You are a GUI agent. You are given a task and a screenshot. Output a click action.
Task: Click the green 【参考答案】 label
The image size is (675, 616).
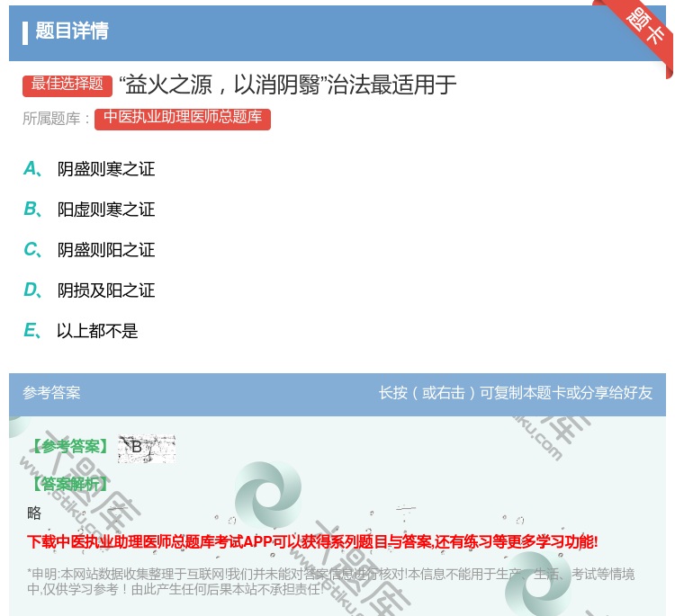[70, 447]
